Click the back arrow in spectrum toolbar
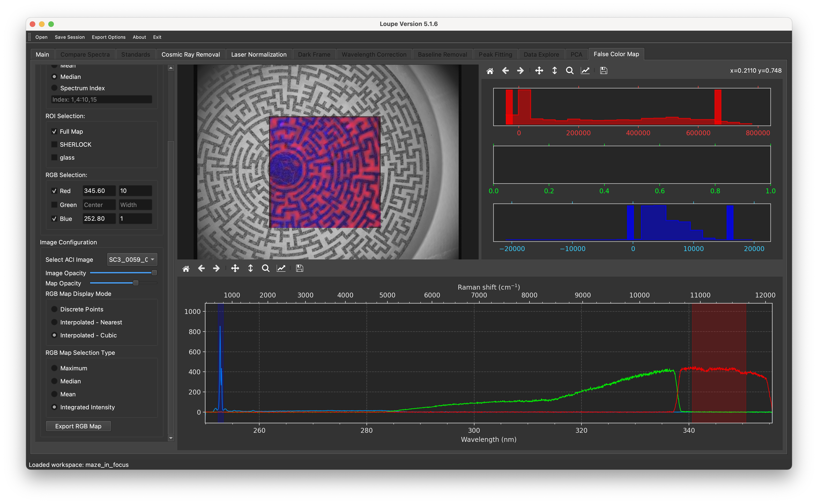The image size is (818, 504). point(201,268)
